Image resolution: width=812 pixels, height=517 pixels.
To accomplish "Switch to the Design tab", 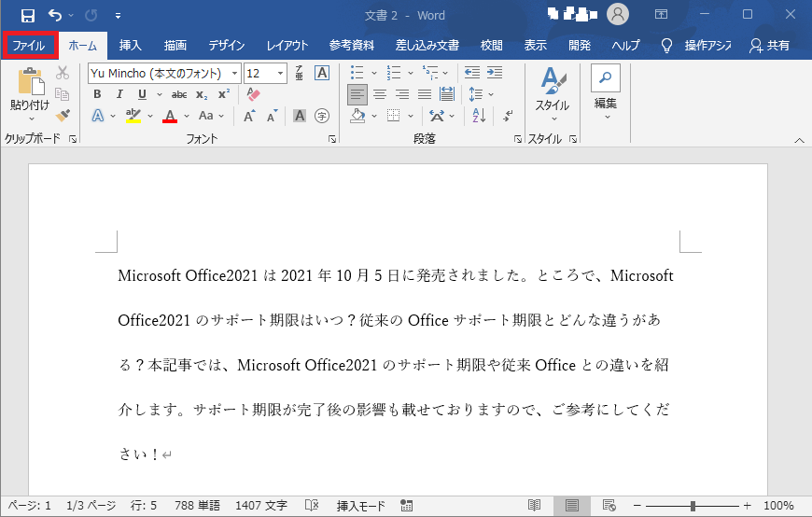I will point(226,46).
